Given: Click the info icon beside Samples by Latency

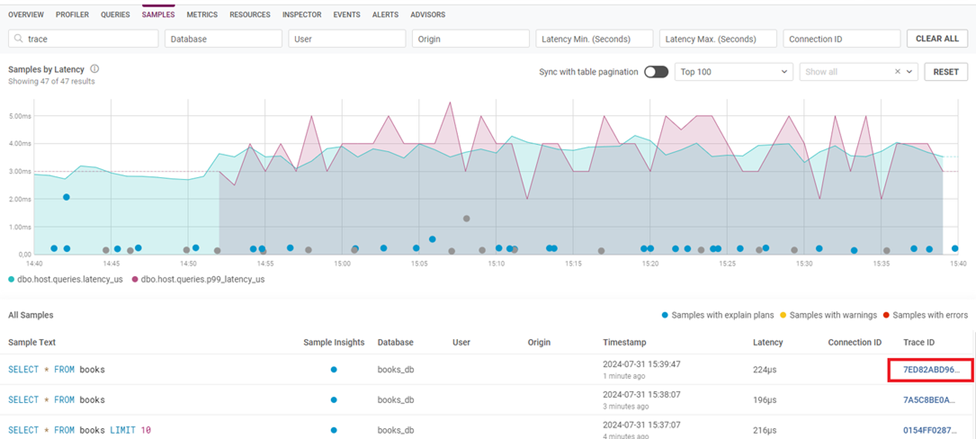Looking at the screenshot, I should click(x=94, y=69).
